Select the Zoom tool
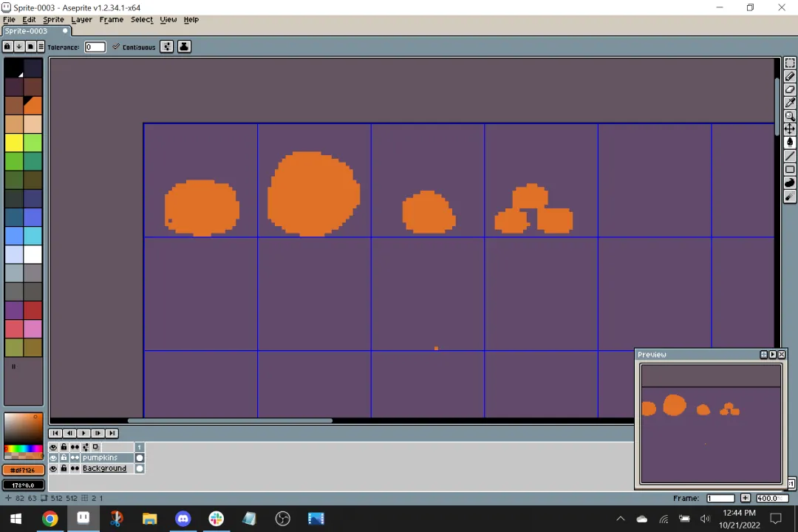 tap(789, 116)
